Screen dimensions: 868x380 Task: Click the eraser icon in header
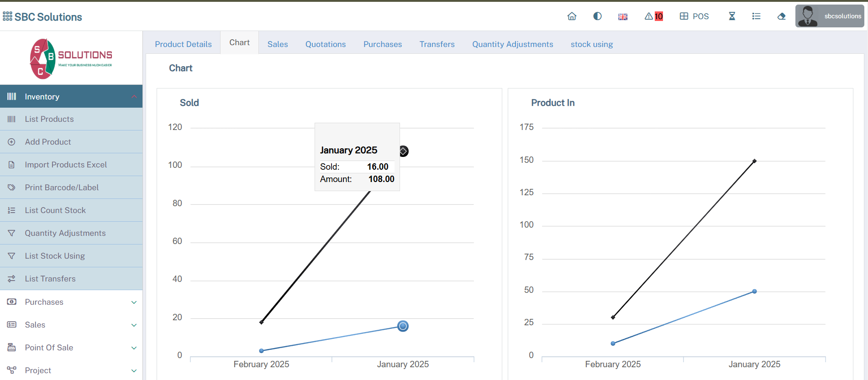tap(781, 16)
